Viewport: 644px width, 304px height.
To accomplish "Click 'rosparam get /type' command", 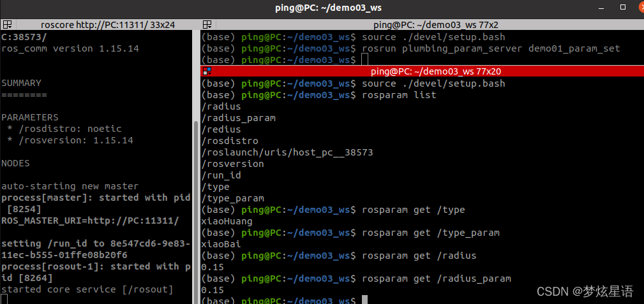I will [x=413, y=210].
